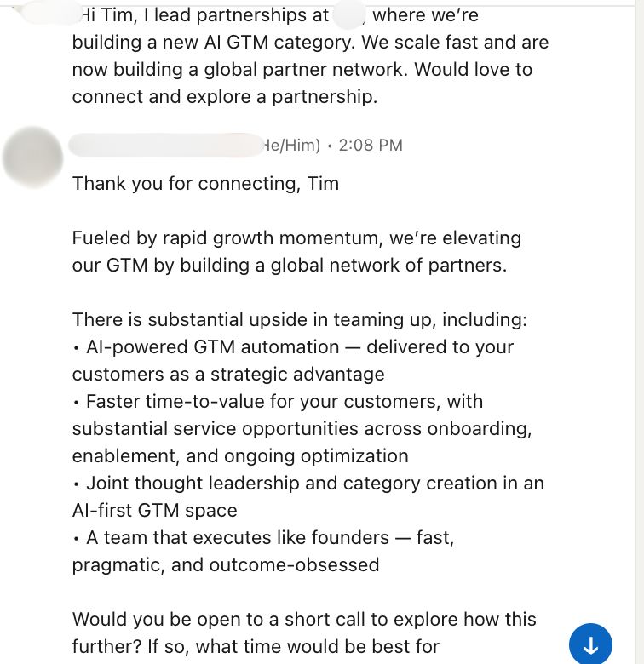The width and height of the screenshot is (644, 664).
Task: Click "Would you be open to a short call" line
Action: 304,620
